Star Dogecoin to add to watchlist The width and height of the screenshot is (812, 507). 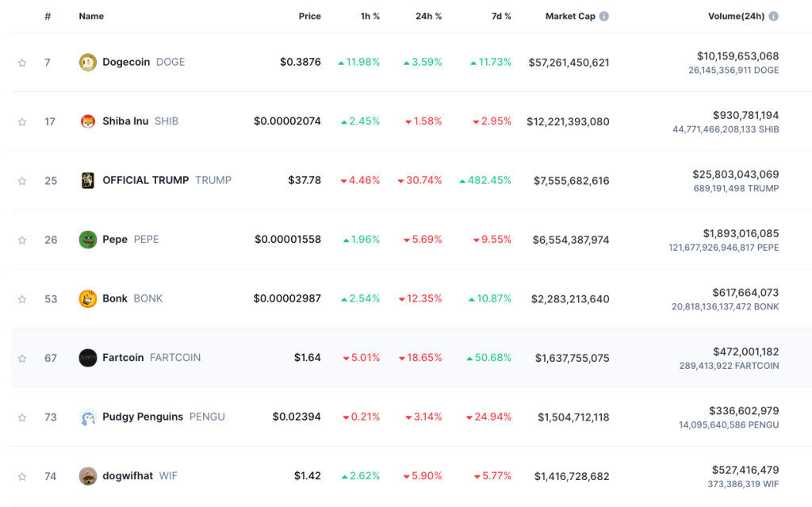22,63
